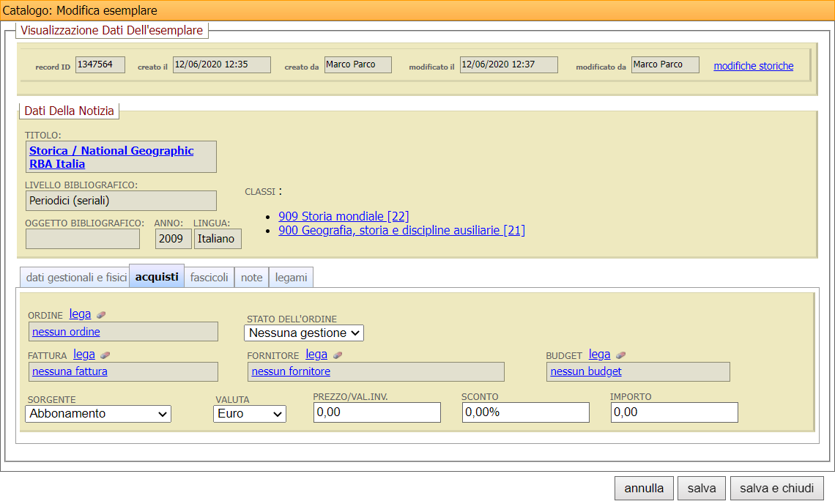Open the Valuta dropdown set to Euro

249,414
